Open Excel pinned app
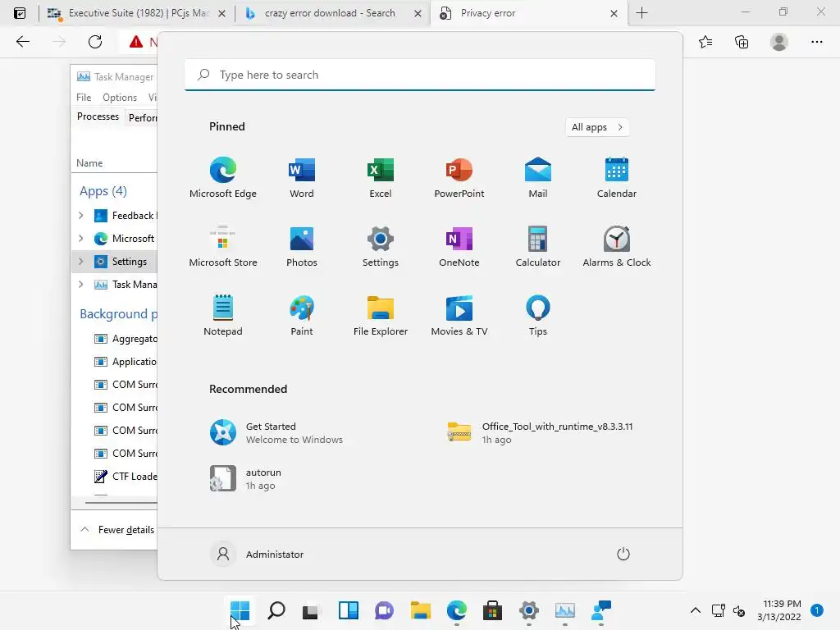840x630 pixels. pos(381,178)
